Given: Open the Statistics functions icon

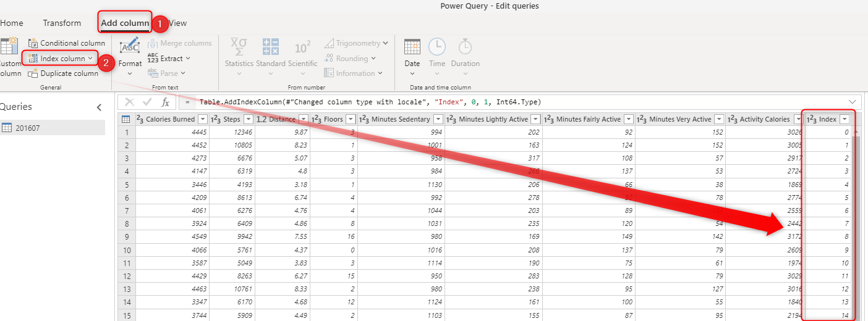Looking at the screenshot, I should click(239, 48).
